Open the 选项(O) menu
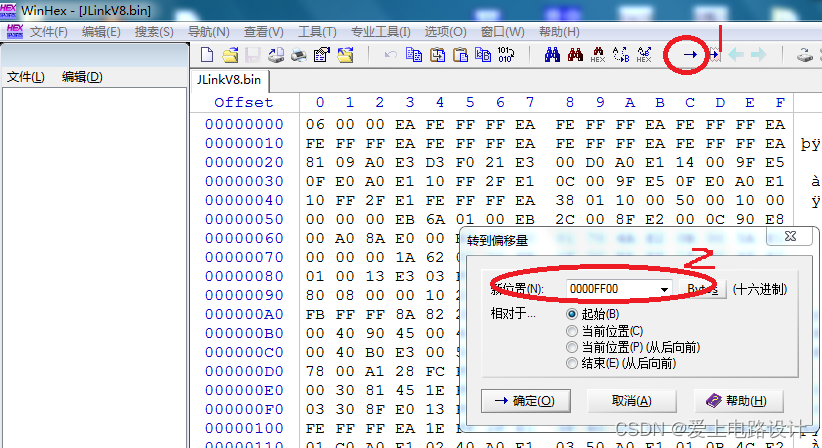 [x=446, y=32]
